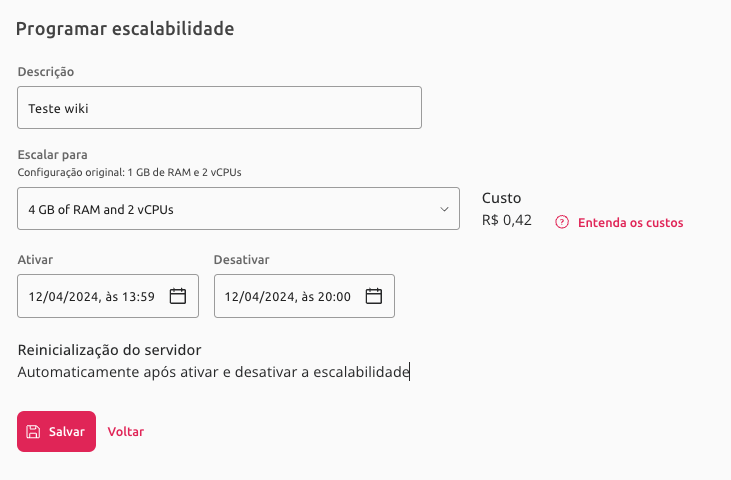Image resolution: width=731 pixels, height=480 pixels.
Task: Click the "Configuração original" hint text
Action: coord(130,172)
